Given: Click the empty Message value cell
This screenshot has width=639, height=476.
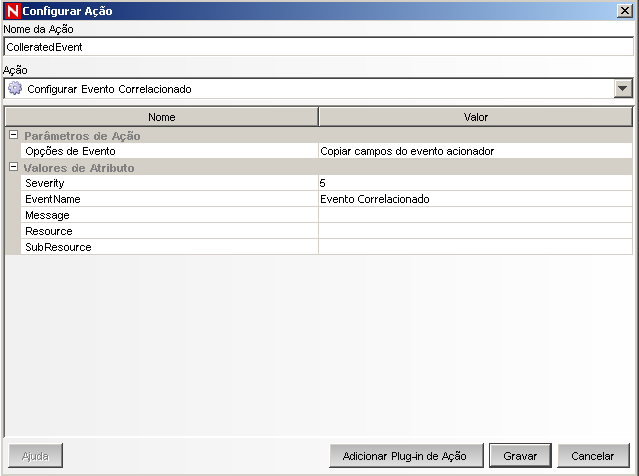Looking at the screenshot, I should 475,215.
